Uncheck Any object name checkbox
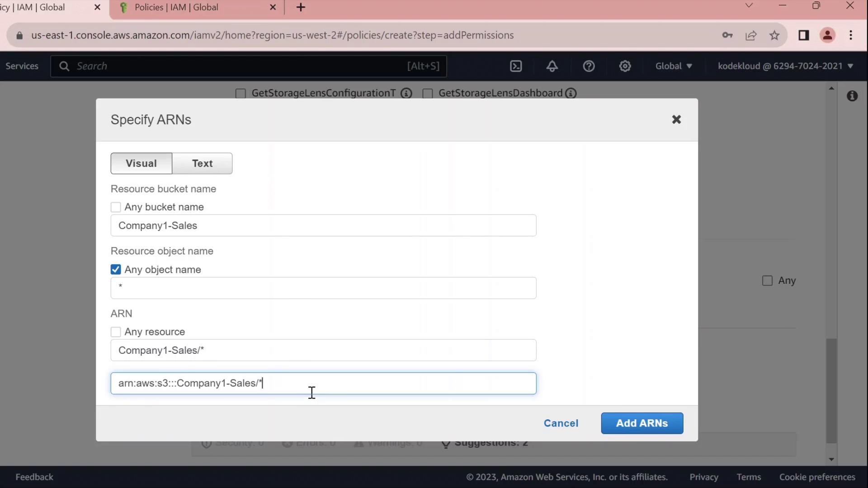 point(116,270)
